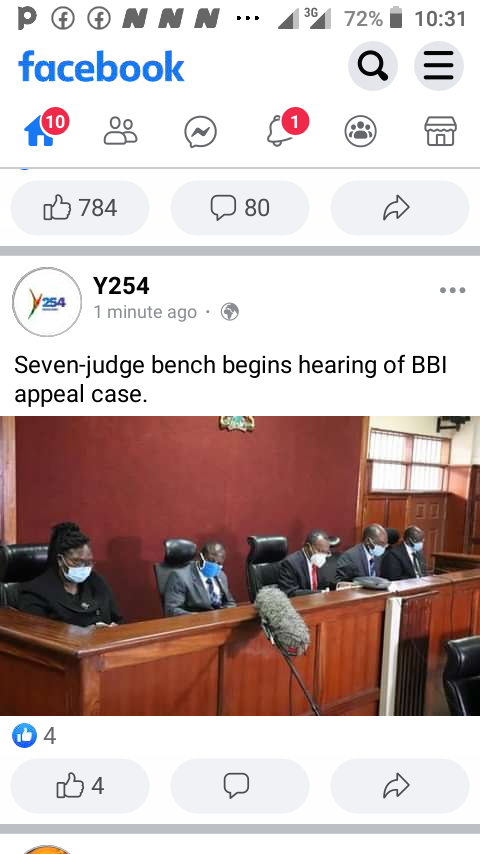Open the Y254 page name link

121,286
